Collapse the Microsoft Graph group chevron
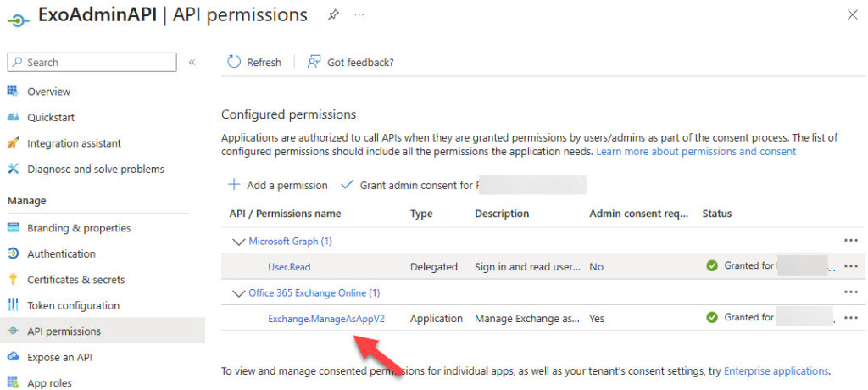Image resolution: width=868 pixels, height=390 pixels. point(239,242)
